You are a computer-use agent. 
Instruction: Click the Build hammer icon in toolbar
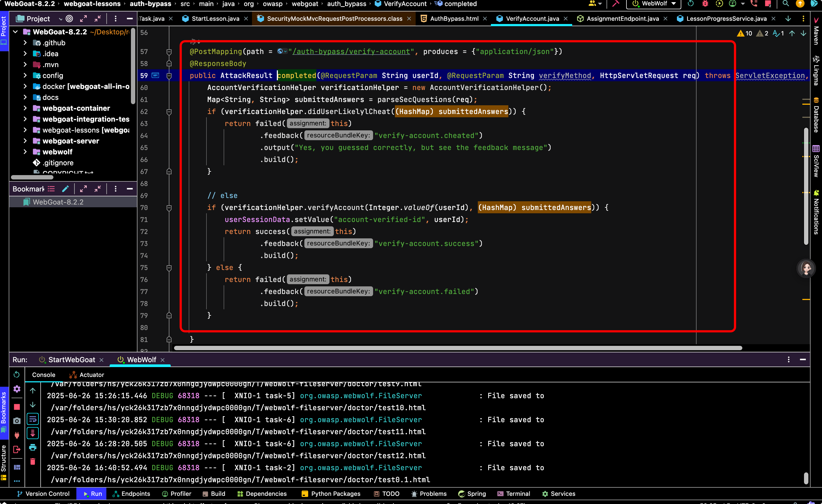(616, 4)
